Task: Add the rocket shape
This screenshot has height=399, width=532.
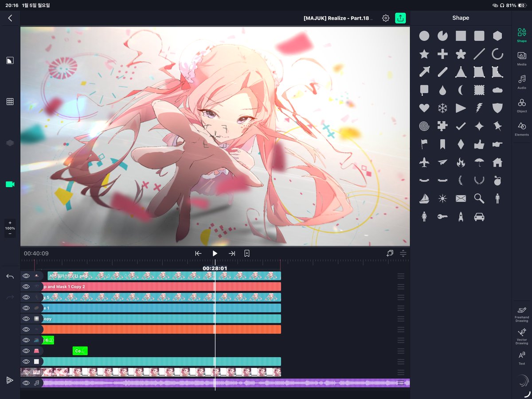Action: click(461, 216)
